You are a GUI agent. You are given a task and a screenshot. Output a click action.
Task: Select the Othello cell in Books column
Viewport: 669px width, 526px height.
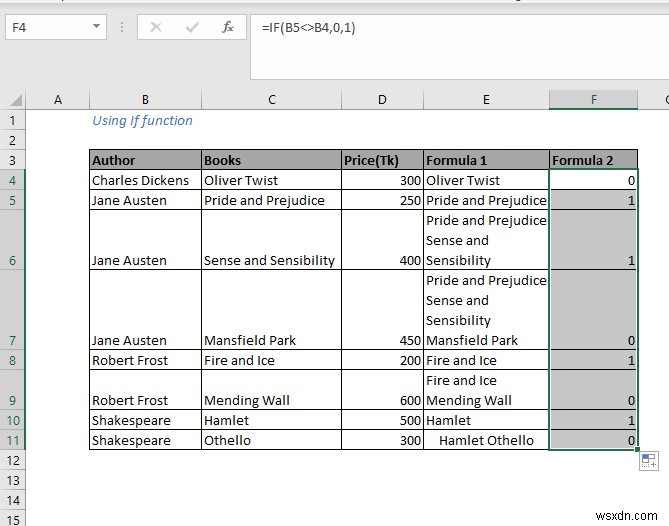(x=271, y=440)
